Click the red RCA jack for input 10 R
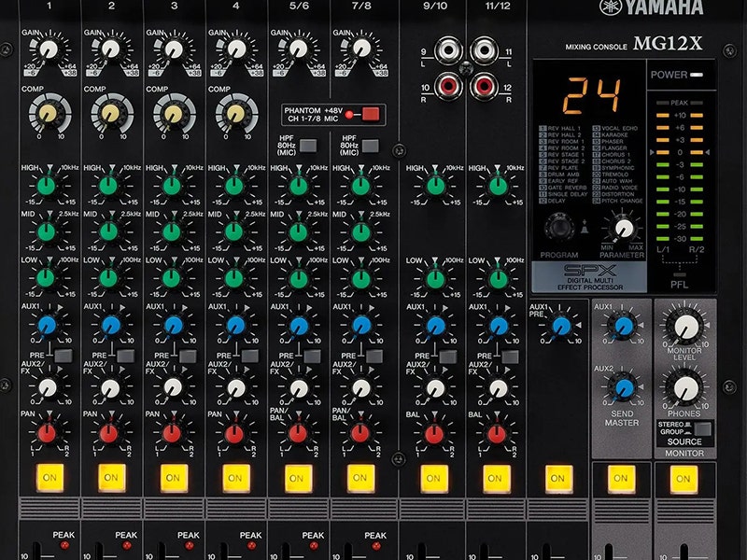Viewport: 747px width, 560px height. coord(448,86)
